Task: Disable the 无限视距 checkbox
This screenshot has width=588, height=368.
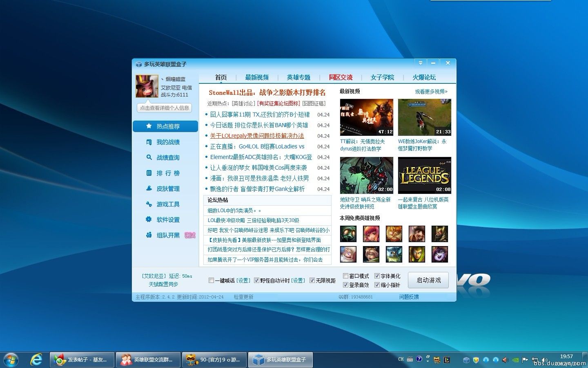Action: 312,280
